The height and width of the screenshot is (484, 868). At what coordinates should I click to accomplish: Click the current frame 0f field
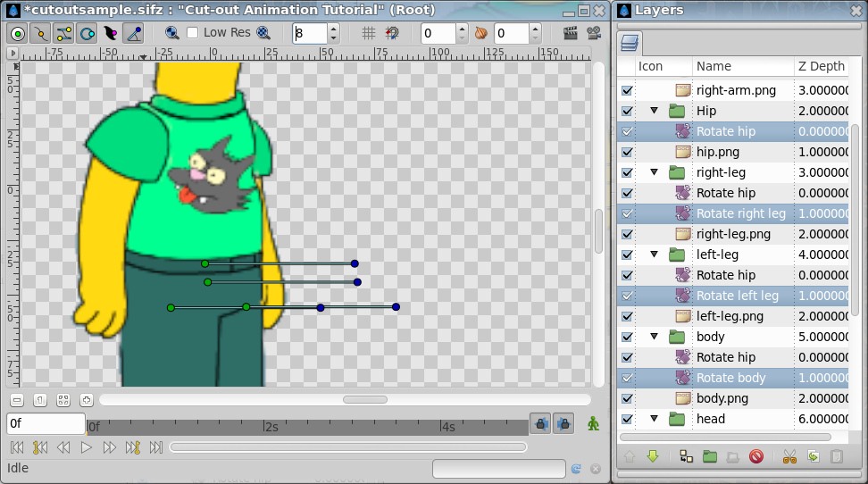46,423
